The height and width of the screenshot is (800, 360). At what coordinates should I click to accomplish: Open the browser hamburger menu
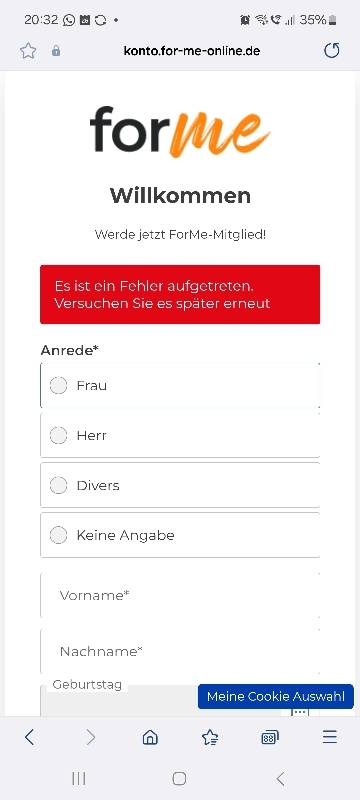[x=330, y=737]
